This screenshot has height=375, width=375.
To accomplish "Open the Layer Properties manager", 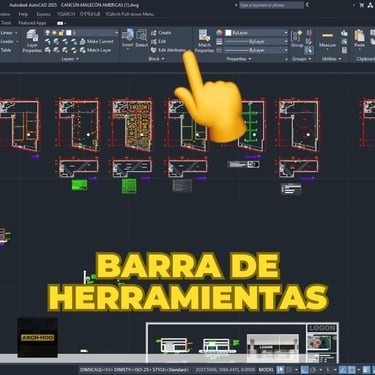I will pyautogui.click(x=32, y=41).
